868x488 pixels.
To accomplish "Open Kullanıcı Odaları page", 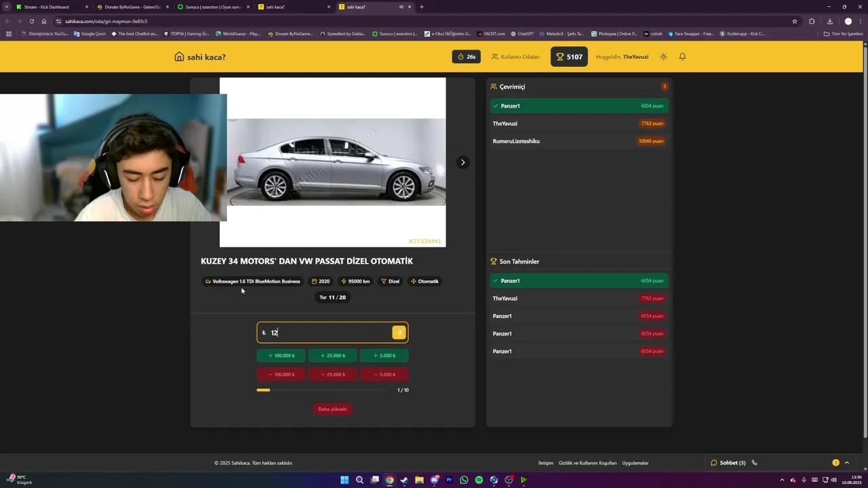I will click(x=516, y=57).
